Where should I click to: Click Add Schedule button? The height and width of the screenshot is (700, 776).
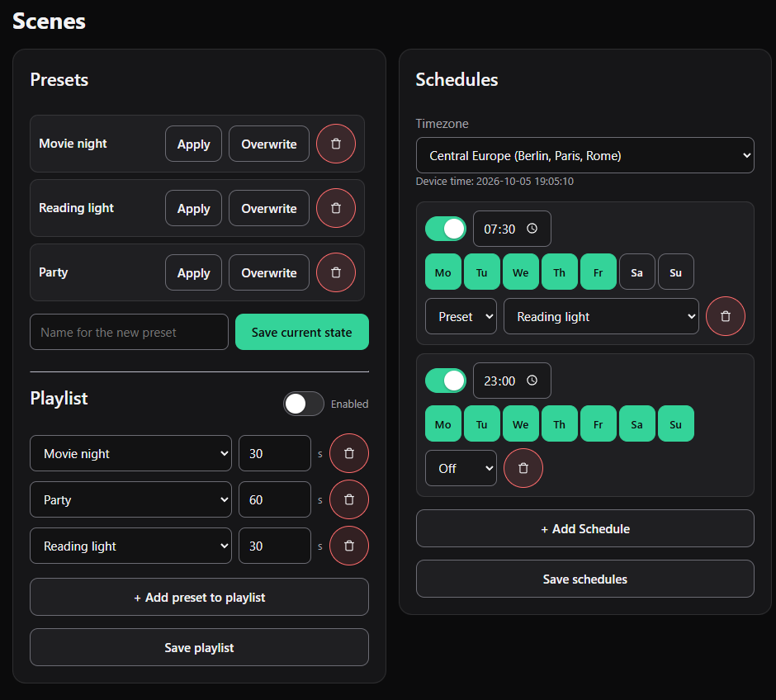point(585,528)
